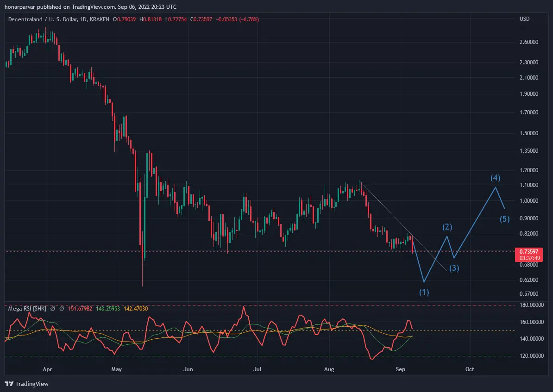Select the wave (3) label on projection

pyautogui.click(x=454, y=268)
